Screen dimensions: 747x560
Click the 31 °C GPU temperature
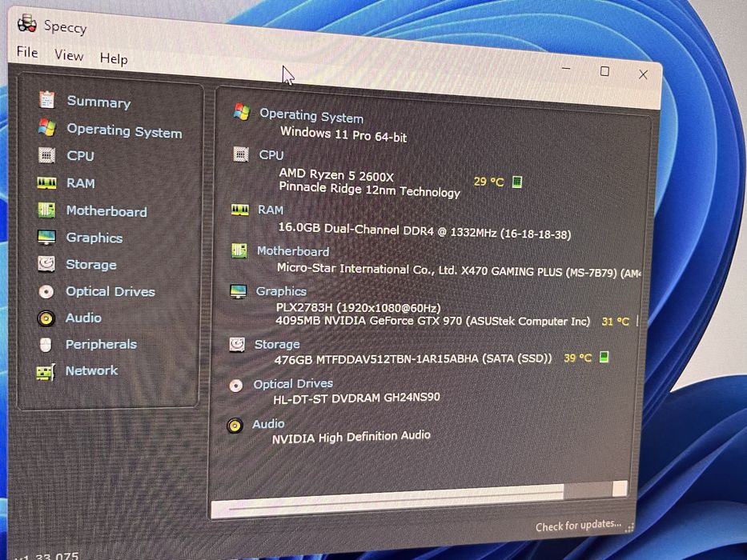[x=615, y=322]
